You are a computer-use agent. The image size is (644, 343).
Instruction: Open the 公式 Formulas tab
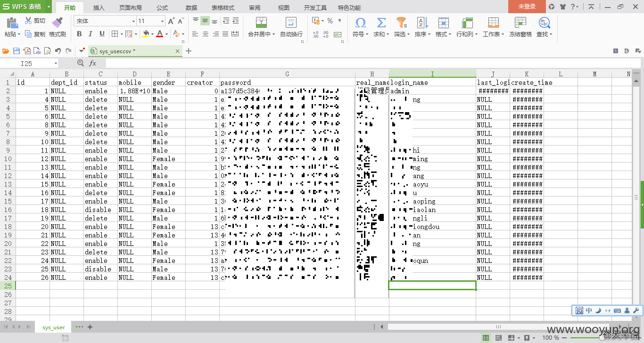(x=162, y=8)
